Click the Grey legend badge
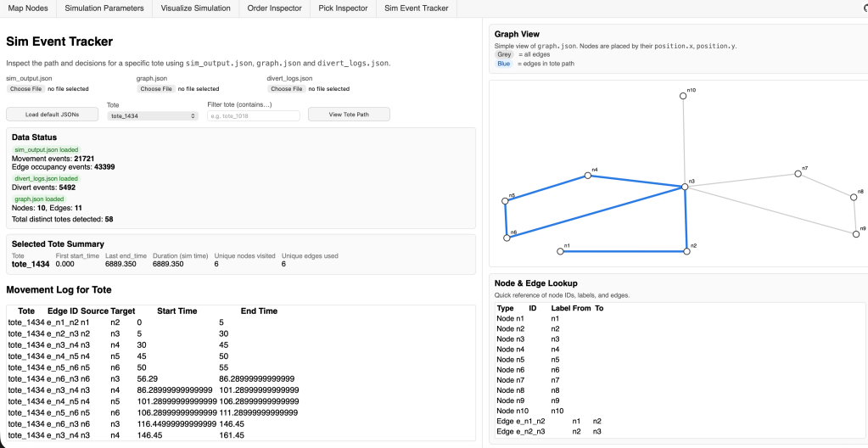Screen dimensions: 868x448 click(504, 53)
